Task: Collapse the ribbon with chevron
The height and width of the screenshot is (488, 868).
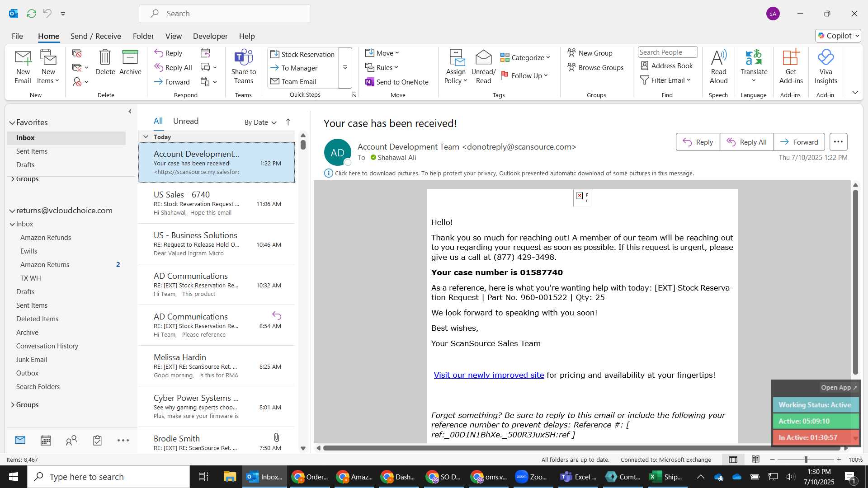Action: pos(855,93)
